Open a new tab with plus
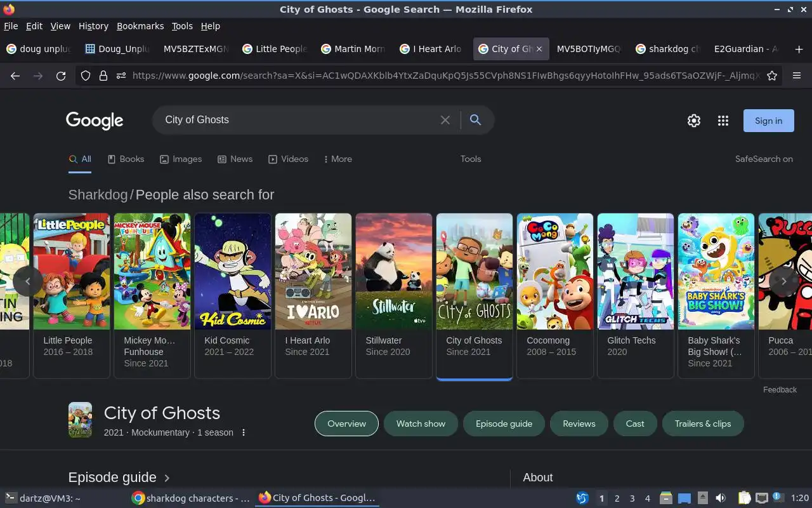This screenshot has height=508, width=812. click(799, 49)
